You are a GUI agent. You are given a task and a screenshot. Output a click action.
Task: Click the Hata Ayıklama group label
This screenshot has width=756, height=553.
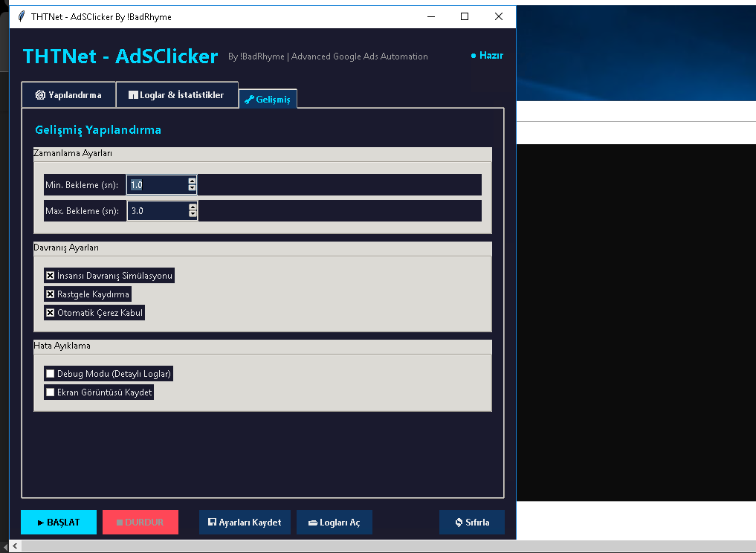coord(62,346)
